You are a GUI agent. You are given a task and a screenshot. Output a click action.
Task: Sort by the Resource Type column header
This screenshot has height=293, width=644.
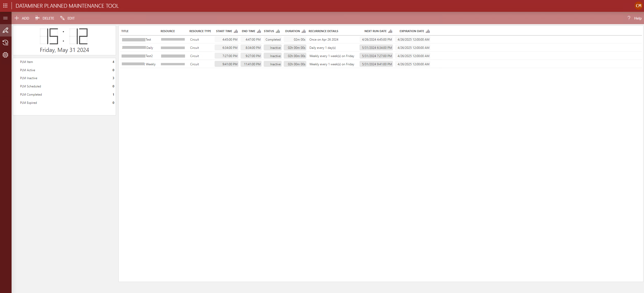tap(200, 31)
